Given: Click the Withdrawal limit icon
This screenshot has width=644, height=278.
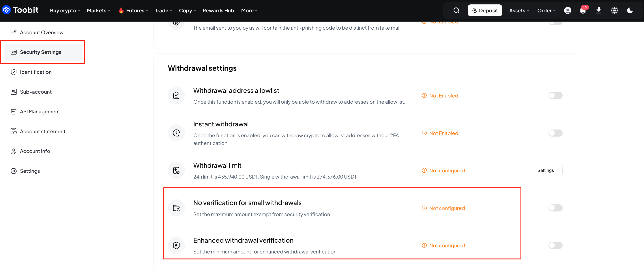Looking at the screenshot, I should point(176,171).
